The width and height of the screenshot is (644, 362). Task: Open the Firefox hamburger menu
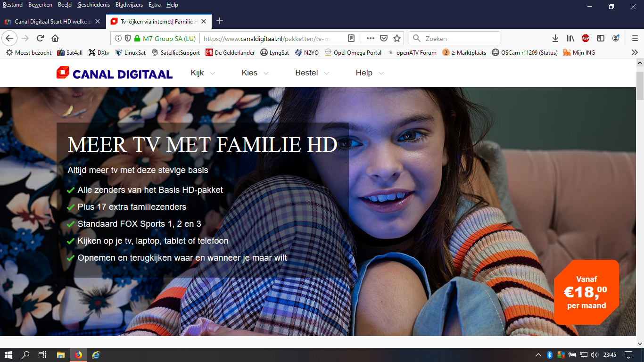pyautogui.click(x=635, y=38)
